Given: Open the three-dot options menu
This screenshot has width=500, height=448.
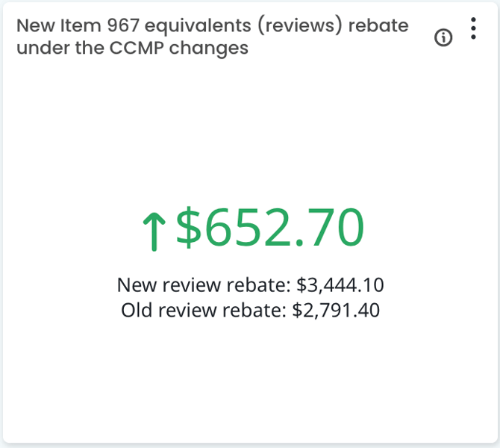Looking at the screenshot, I should (473, 28).
